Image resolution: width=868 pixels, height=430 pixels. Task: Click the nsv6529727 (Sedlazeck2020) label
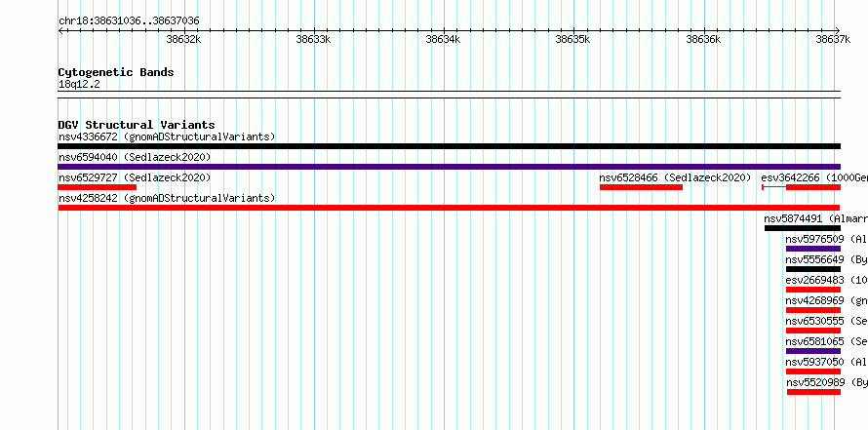pyautogui.click(x=135, y=177)
